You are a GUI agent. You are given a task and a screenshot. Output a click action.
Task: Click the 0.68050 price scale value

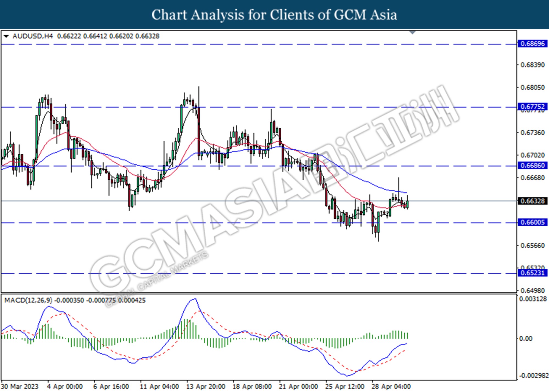pyautogui.click(x=533, y=88)
